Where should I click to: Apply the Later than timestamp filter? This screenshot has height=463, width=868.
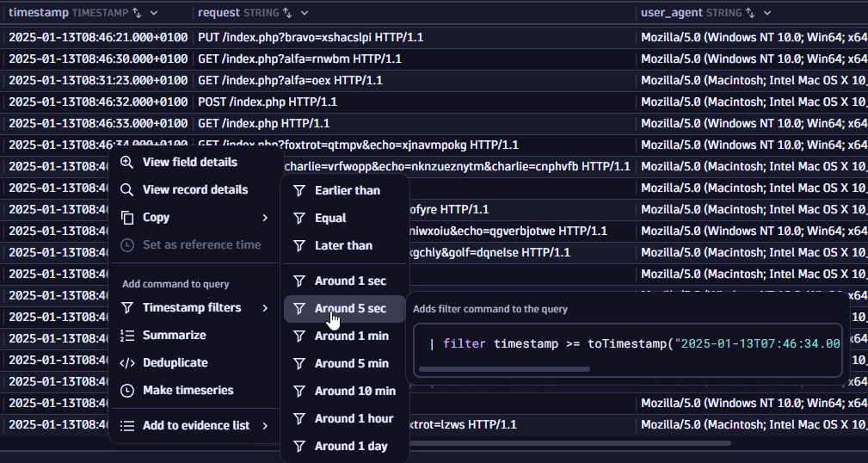(345, 246)
